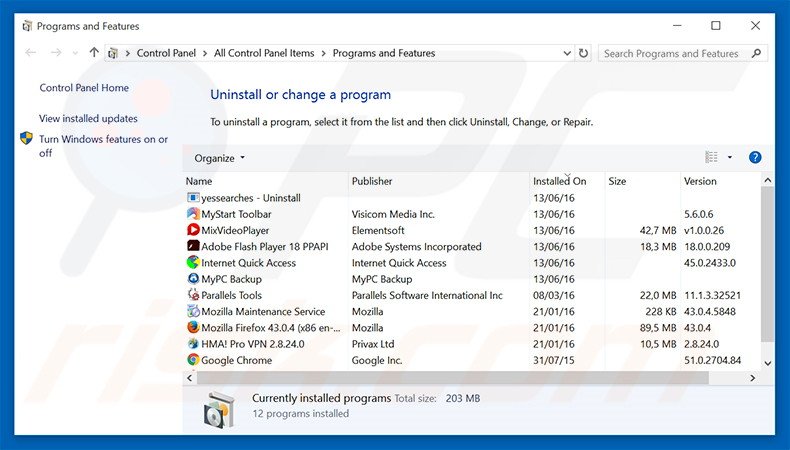This screenshot has width=790, height=450.
Task: Click the title bar window icon
Action: (x=27, y=26)
